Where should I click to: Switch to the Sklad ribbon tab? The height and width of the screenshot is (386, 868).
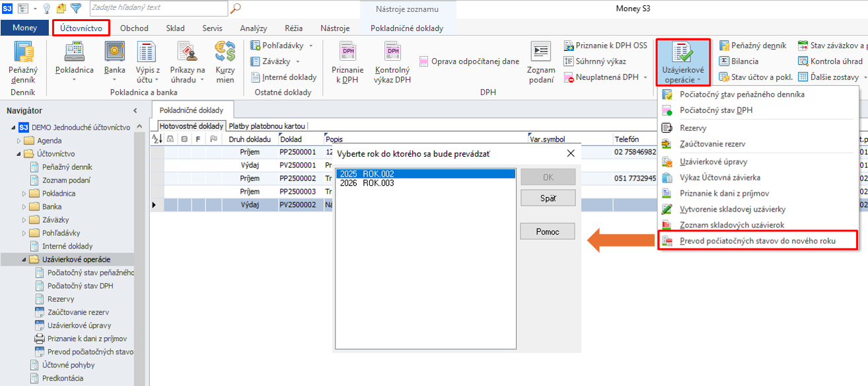[x=175, y=28]
